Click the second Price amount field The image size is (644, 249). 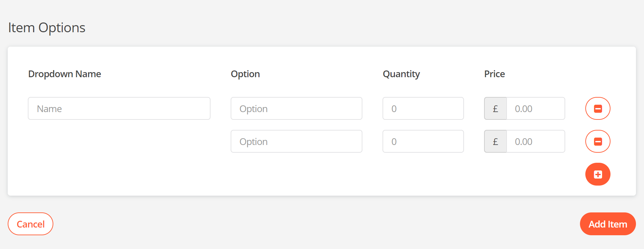tap(535, 141)
